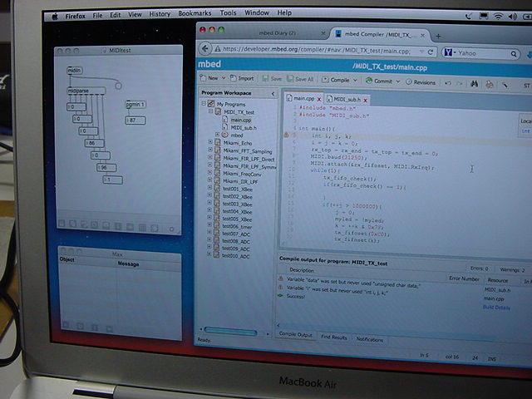The image size is (532, 399).
Task: Click the Compile button
Action: point(336,80)
